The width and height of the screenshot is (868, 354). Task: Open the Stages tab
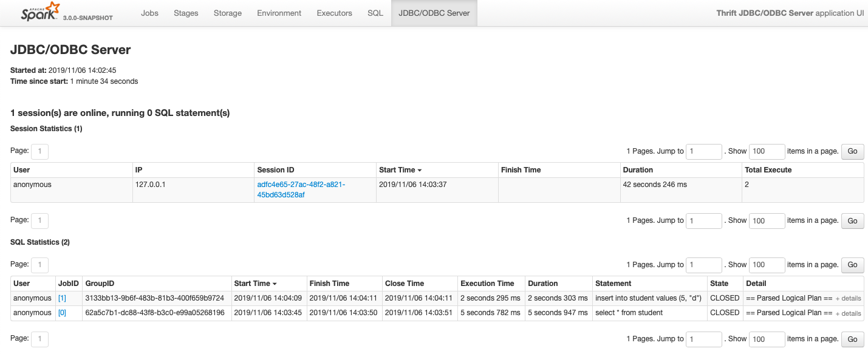click(186, 13)
